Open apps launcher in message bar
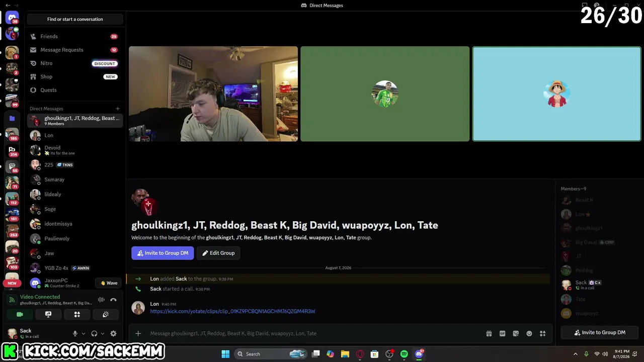This screenshot has width=644, height=362. (x=543, y=333)
